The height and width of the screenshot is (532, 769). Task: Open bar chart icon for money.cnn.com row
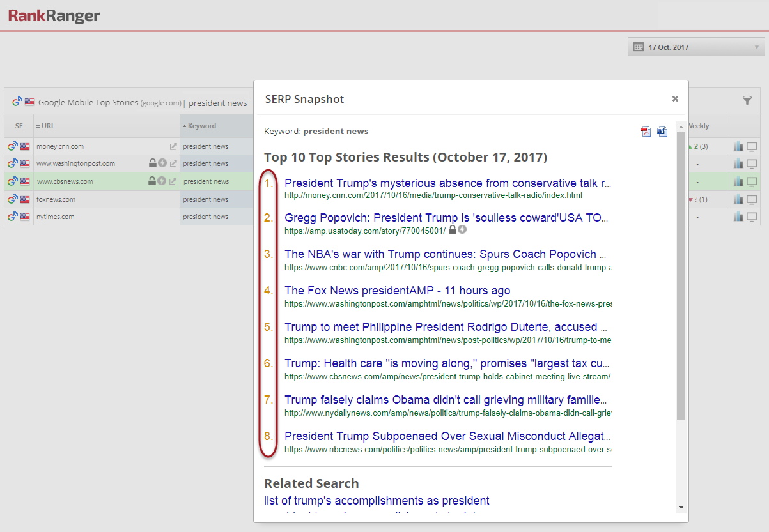pyautogui.click(x=738, y=146)
